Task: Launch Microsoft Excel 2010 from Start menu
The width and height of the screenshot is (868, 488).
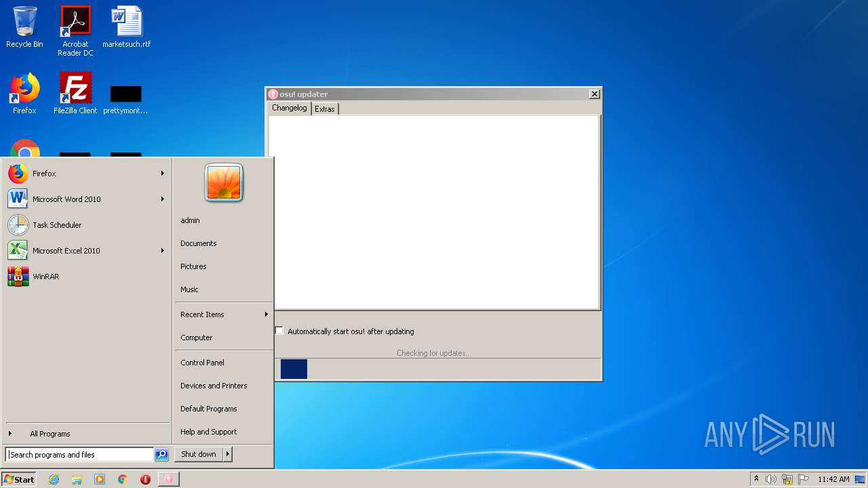Action: click(87, 251)
